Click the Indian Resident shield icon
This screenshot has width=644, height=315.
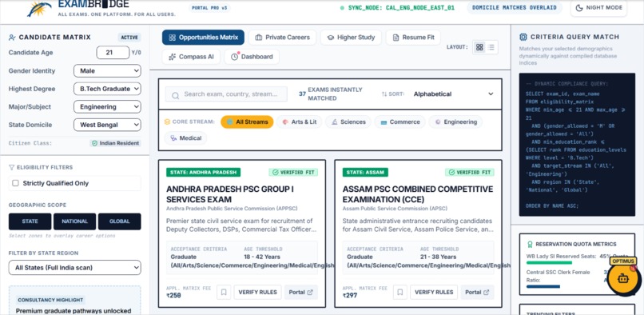95,144
